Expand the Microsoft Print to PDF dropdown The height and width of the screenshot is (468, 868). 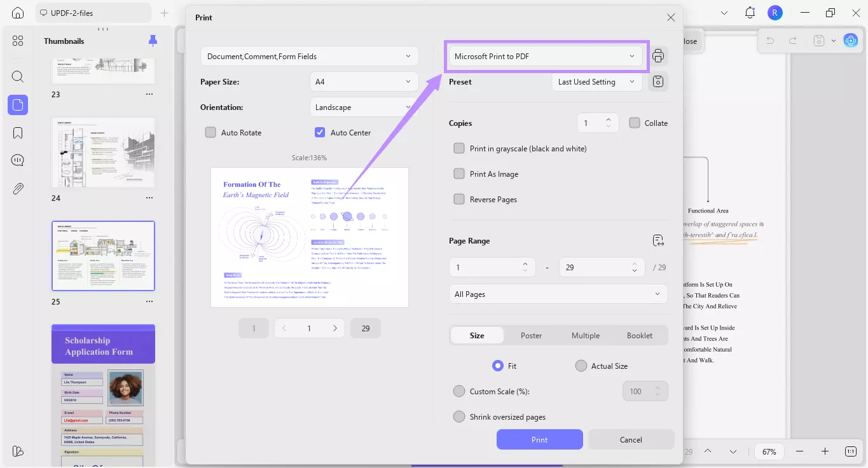(545, 57)
